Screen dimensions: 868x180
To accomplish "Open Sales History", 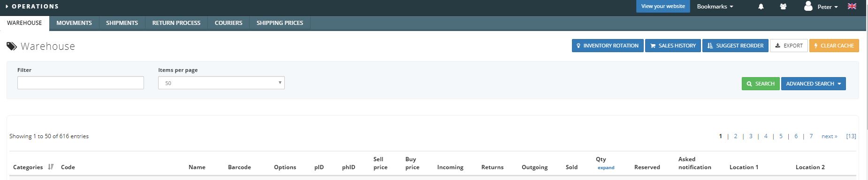I will pos(673,46).
